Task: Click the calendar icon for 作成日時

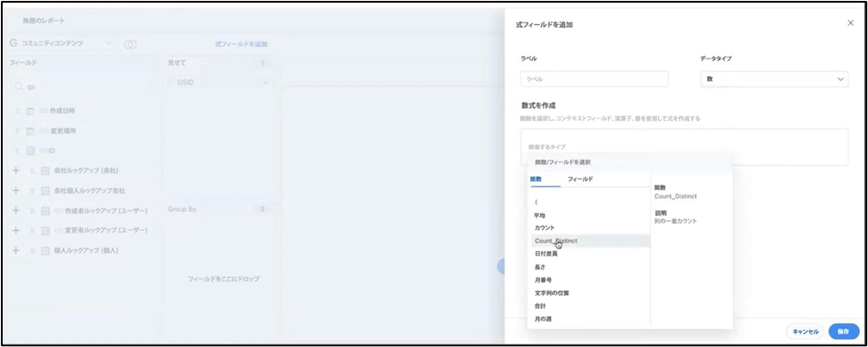Action: pyautogui.click(x=30, y=111)
